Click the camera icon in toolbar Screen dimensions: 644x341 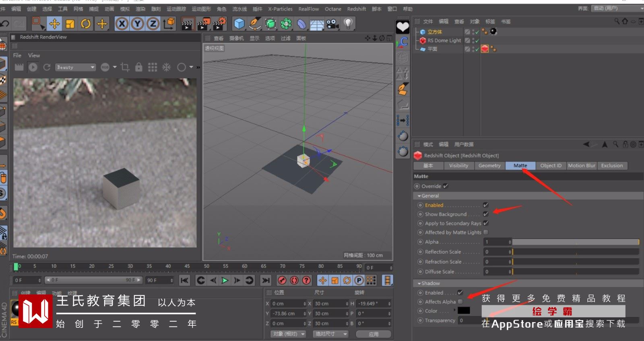(332, 24)
